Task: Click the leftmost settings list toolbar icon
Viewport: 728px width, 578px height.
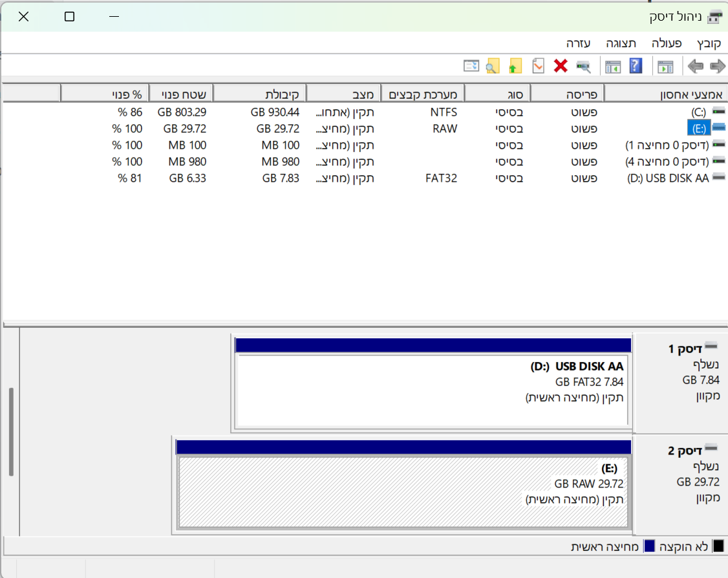Action: (471, 66)
